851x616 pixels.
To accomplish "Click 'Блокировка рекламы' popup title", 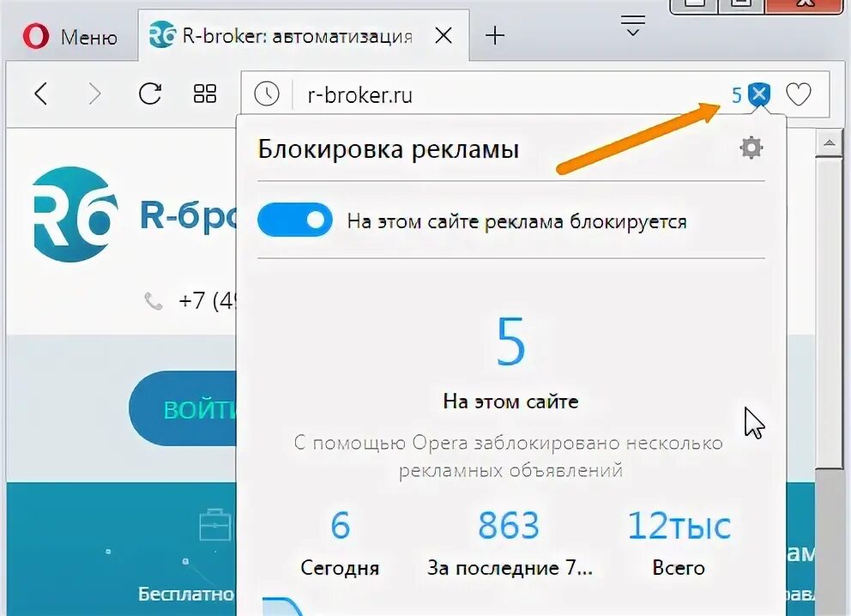I will click(x=389, y=148).
